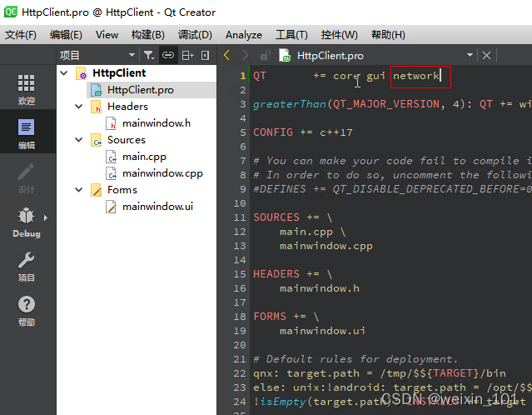Collapse the Headers folder
The height and width of the screenshot is (415, 532).
(x=79, y=107)
